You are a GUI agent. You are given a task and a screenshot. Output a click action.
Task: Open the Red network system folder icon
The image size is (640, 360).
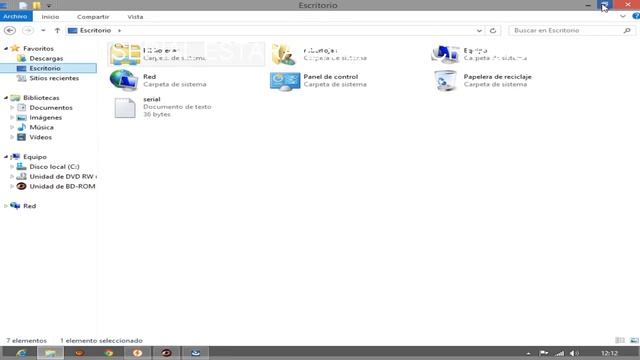pos(124,80)
